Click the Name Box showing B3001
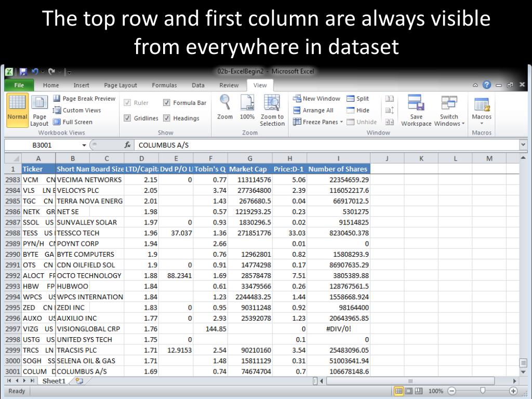 (x=42, y=145)
